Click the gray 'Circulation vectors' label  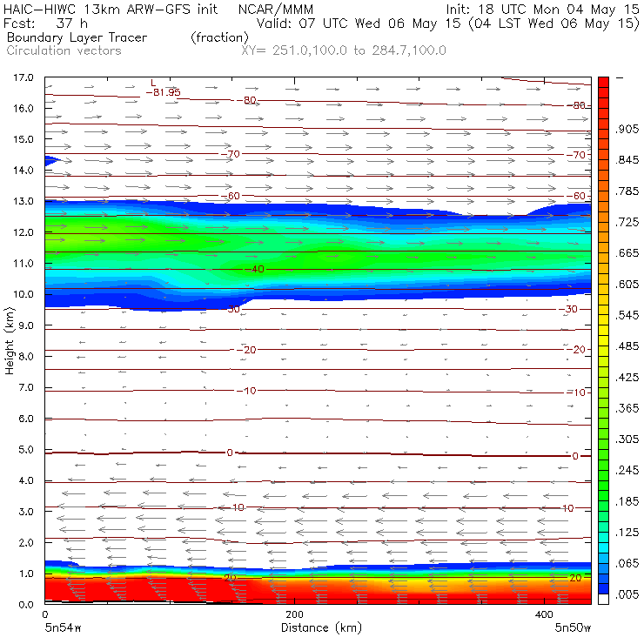(x=64, y=50)
